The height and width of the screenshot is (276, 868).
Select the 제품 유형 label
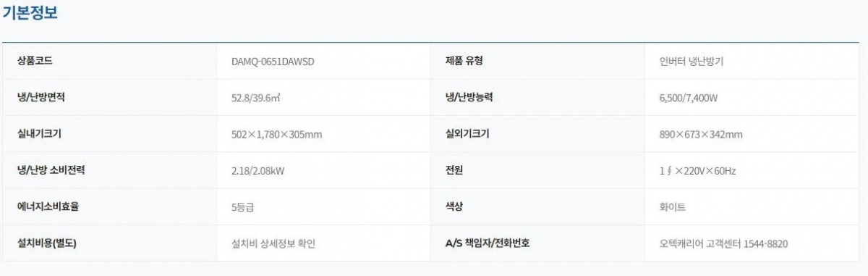tap(464, 61)
